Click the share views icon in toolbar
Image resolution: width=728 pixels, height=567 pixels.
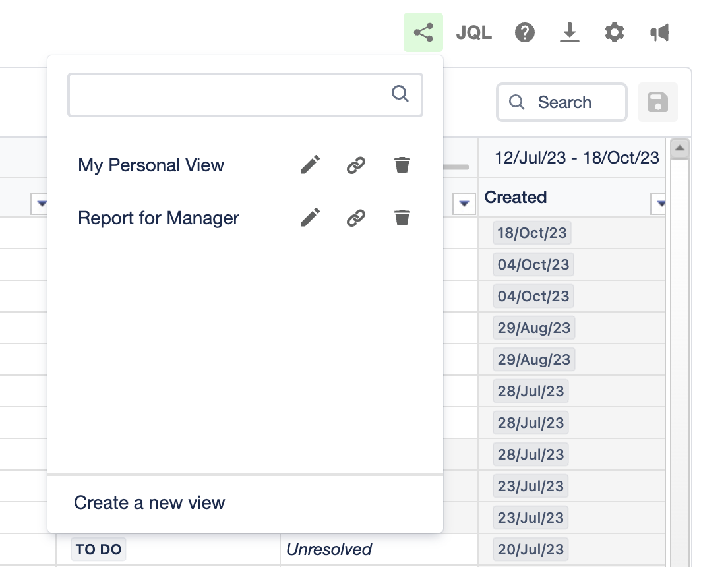(423, 32)
